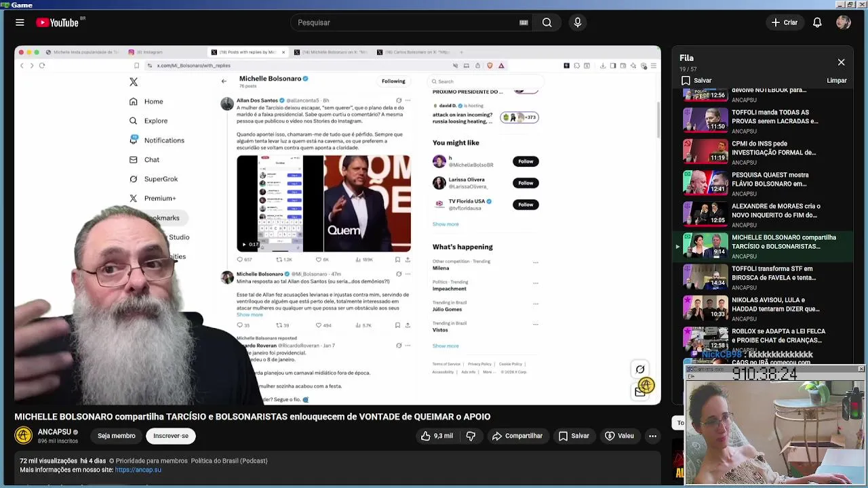Open the notifications bell
Viewport: 868px width, 488px height.
click(817, 22)
